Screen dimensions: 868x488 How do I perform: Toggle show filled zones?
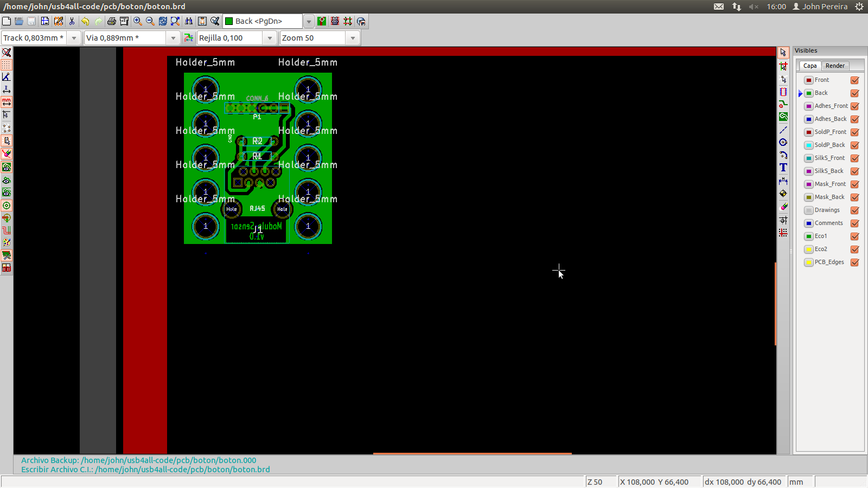[7, 167]
